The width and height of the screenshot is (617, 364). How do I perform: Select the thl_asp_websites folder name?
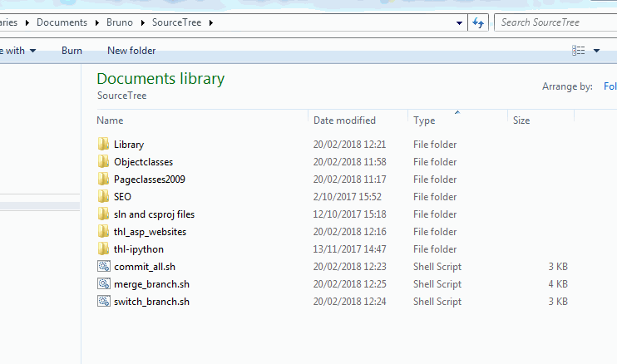(x=150, y=232)
